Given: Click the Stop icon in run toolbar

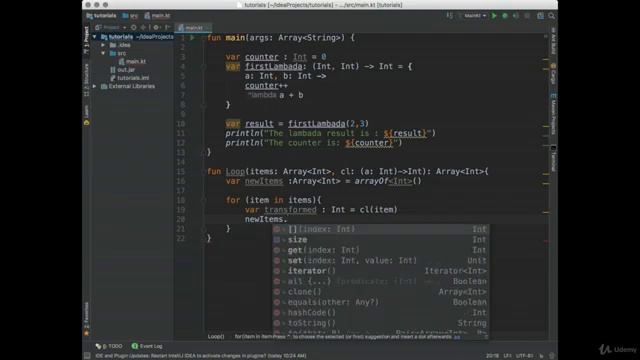Looking at the screenshot, I should (x=527, y=16).
